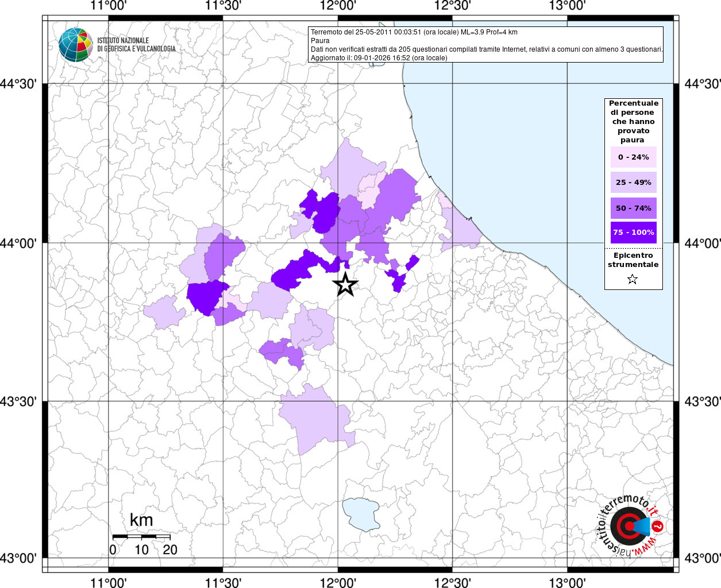Screen dimensions: 721x588
Task: Click the Istituto Nazionale di Geofisica text
Action: [x=136, y=45]
